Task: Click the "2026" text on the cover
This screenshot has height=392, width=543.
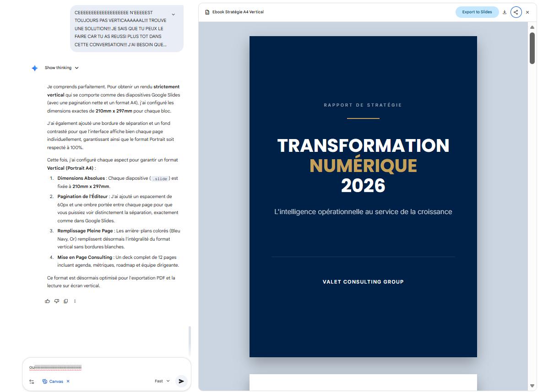Action: pos(363,186)
